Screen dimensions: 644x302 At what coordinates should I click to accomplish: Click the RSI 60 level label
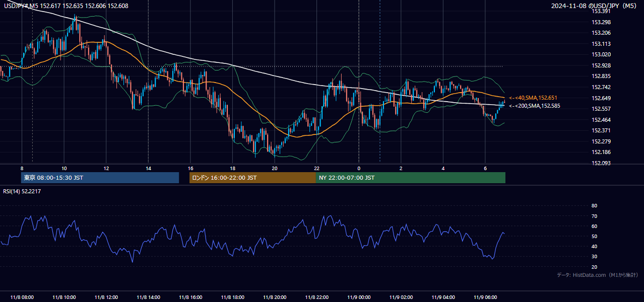click(594, 226)
